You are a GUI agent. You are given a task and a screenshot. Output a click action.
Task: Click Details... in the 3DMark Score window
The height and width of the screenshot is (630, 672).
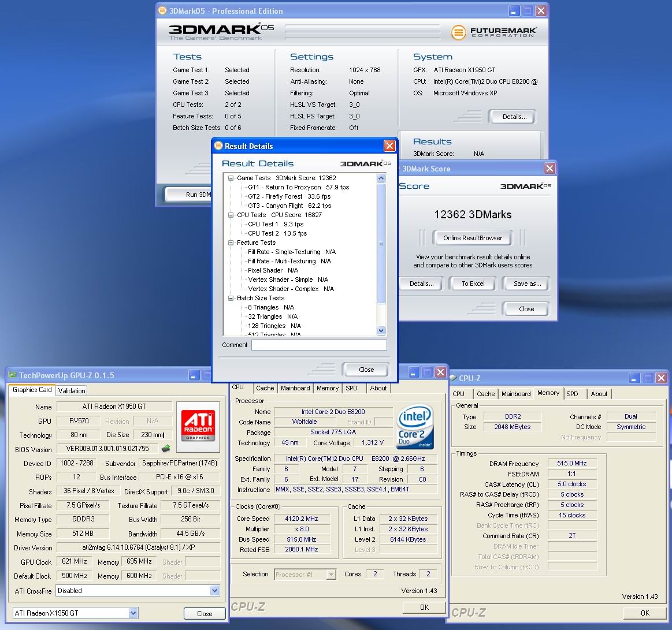[x=421, y=284]
